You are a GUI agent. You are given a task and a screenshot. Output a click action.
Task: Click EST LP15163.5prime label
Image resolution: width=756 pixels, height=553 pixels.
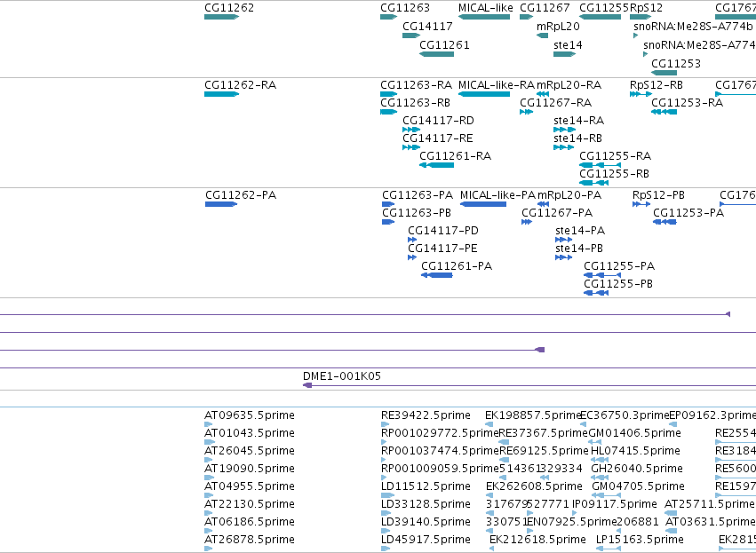pyautogui.click(x=641, y=539)
